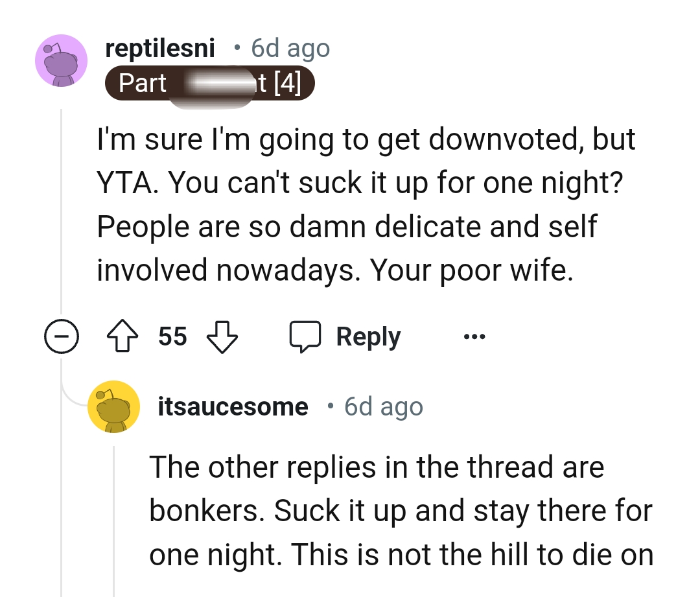Open reptilesni's profile via username
700x597 pixels.
tap(159, 48)
